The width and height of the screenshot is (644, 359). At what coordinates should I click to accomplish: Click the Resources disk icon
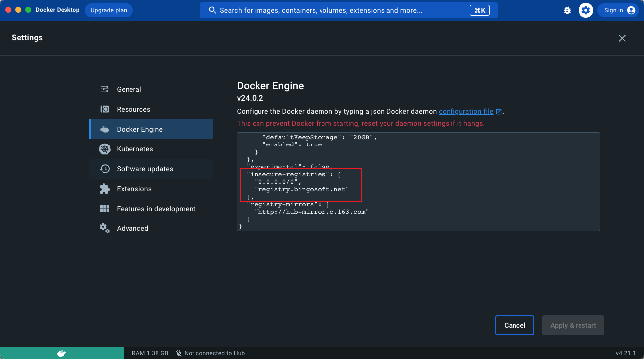105,109
